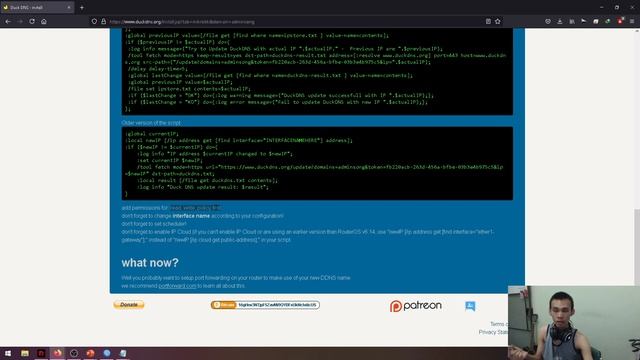640x360 pixels.
Task: Click the Terms footer link
Action: click(499, 324)
